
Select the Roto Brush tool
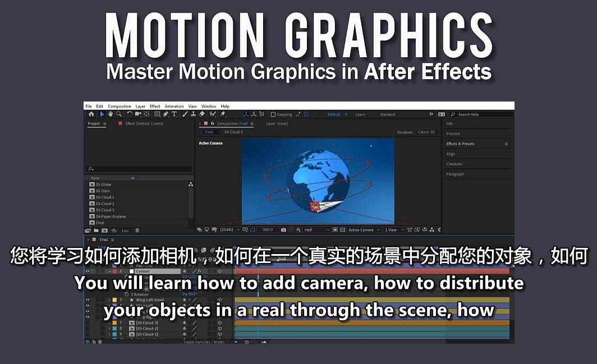[x=213, y=114]
